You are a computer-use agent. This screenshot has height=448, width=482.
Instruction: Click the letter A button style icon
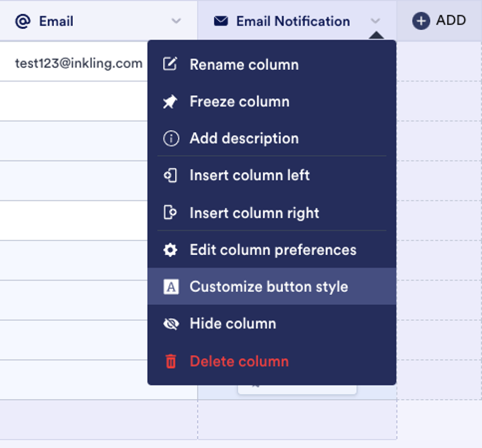[x=170, y=286]
